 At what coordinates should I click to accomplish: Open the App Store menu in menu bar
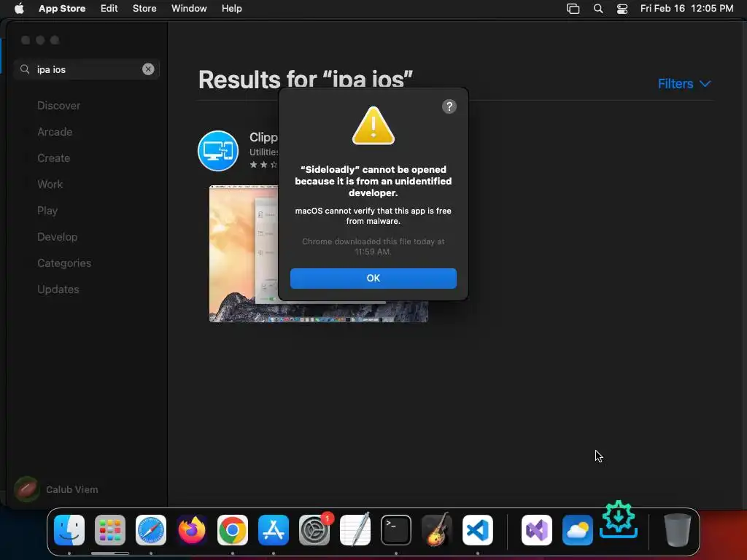pos(62,8)
